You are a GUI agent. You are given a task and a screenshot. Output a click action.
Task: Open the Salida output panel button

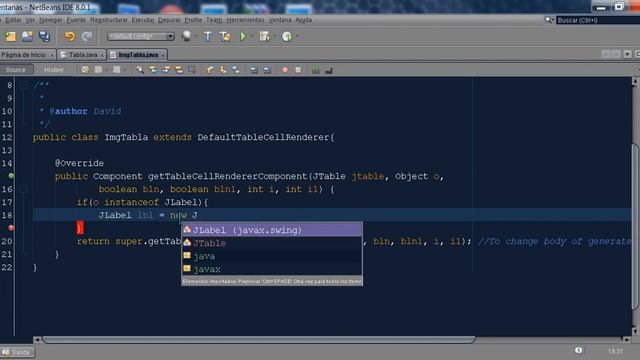[x=17, y=352]
